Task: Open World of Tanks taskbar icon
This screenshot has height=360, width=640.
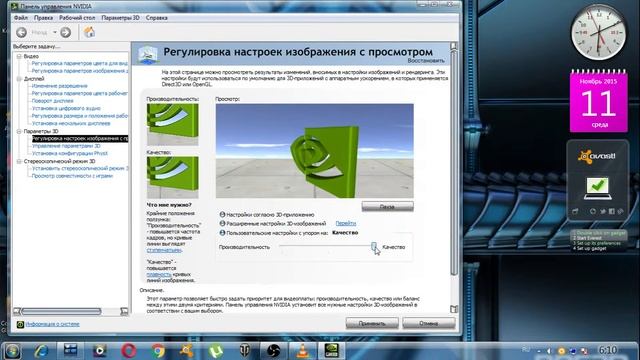Action: (244, 351)
